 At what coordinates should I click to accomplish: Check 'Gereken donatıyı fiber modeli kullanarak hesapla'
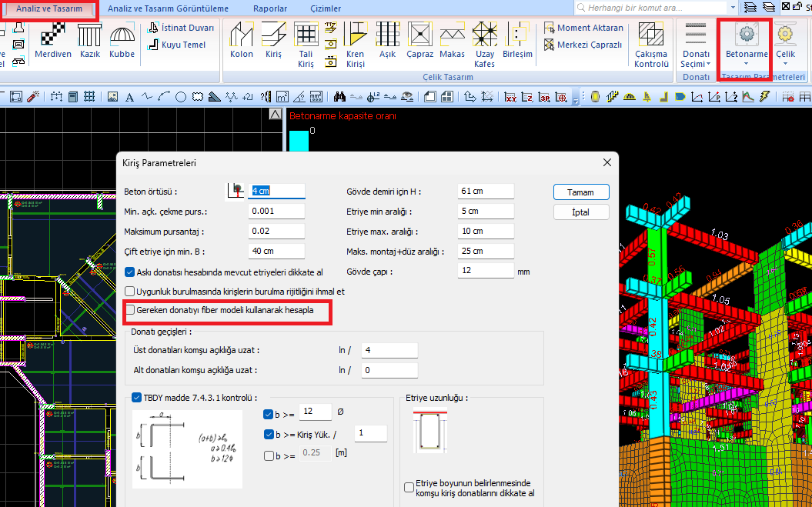[129, 310]
